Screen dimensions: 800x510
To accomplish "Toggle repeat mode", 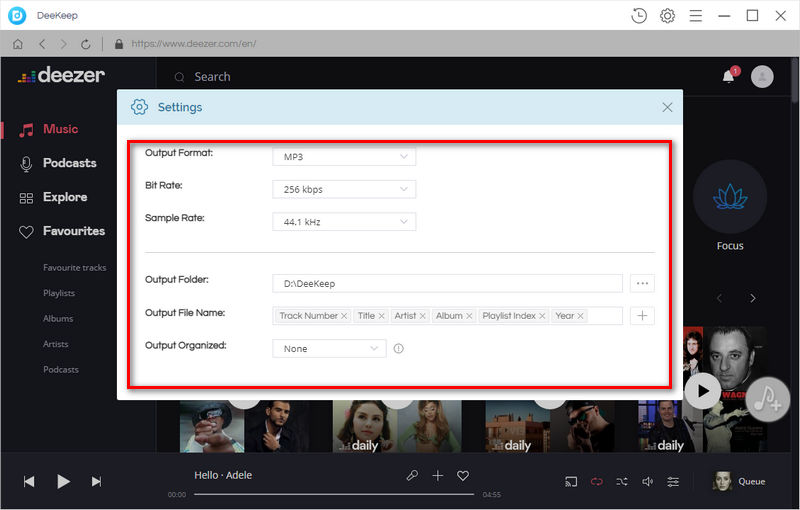I will 596,481.
